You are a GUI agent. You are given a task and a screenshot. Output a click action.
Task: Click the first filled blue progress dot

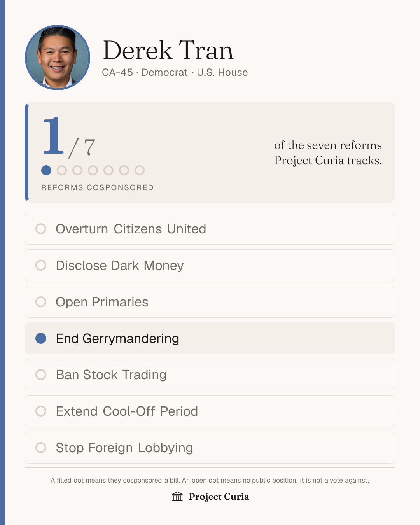pyautogui.click(x=46, y=170)
